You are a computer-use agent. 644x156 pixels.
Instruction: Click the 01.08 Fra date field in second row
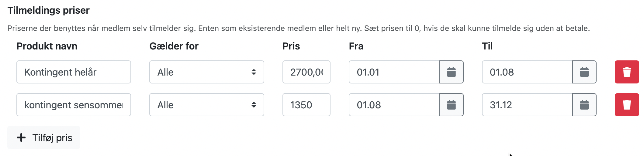click(394, 105)
